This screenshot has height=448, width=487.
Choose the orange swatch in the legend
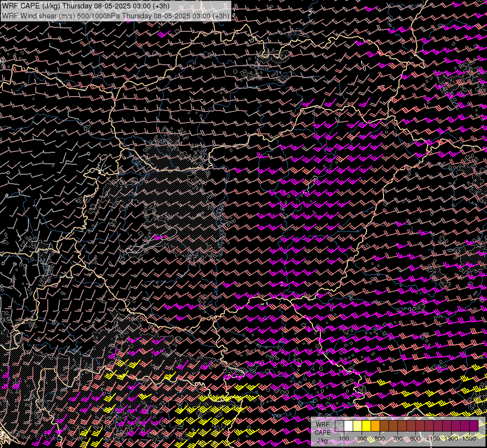click(375, 426)
